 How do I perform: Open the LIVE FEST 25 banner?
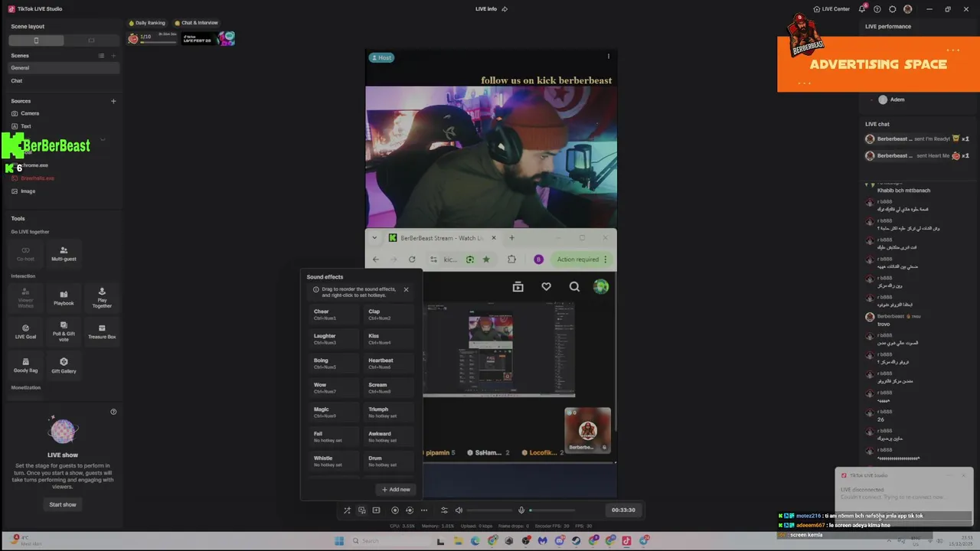click(208, 37)
